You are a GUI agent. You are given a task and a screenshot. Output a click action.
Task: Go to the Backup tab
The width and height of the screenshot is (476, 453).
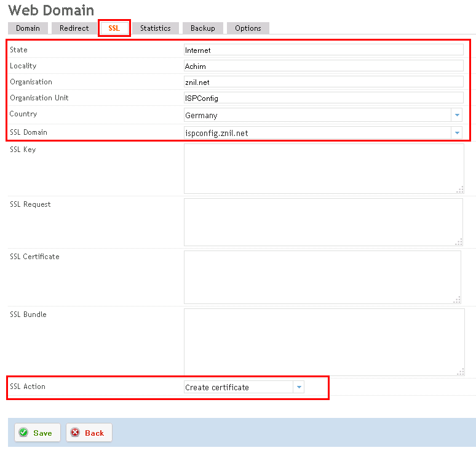tap(202, 28)
